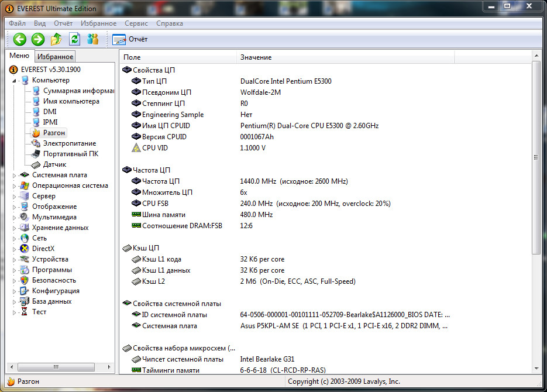Click the Up folder toolbar icon

click(x=56, y=39)
